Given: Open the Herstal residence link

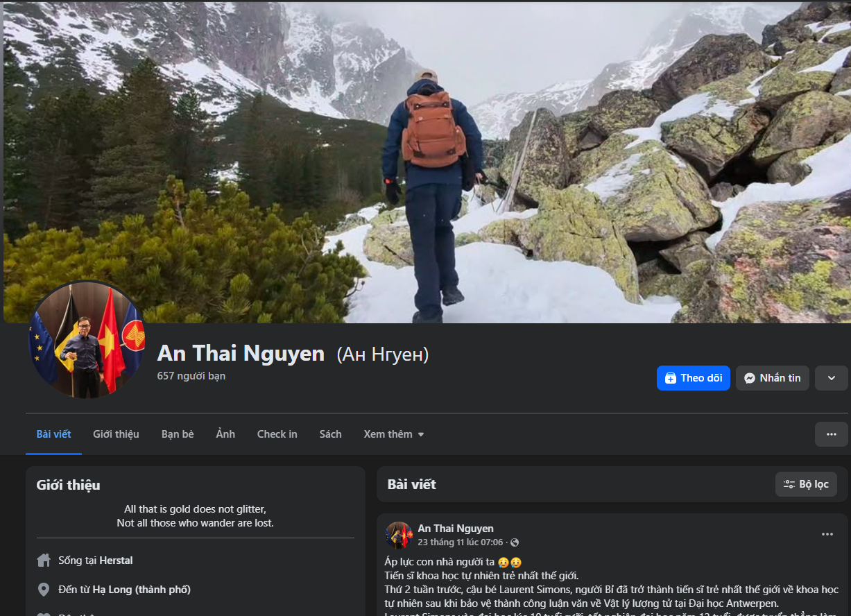Looking at the screenshot, I should tap(116, 561).
